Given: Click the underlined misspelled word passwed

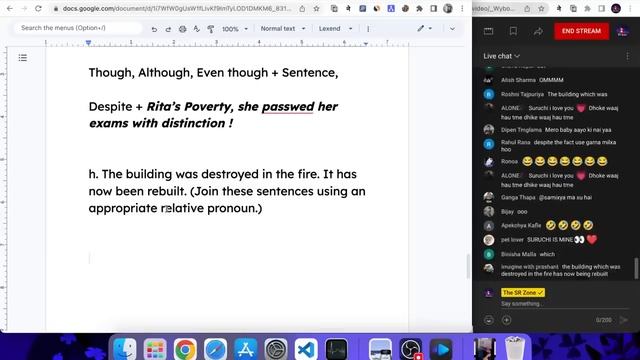Looking at the screenshot, I should point(288,107).
